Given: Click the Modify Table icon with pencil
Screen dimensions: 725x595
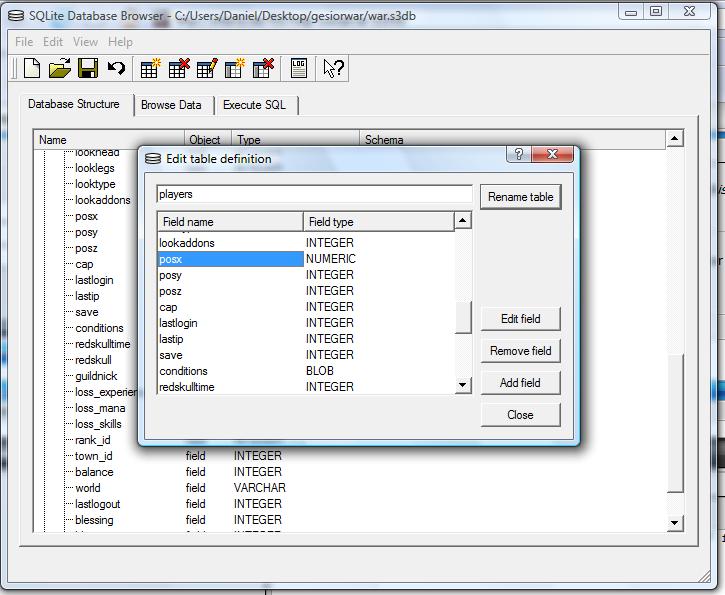Looking at the screenshot, I should coord(207,68).
